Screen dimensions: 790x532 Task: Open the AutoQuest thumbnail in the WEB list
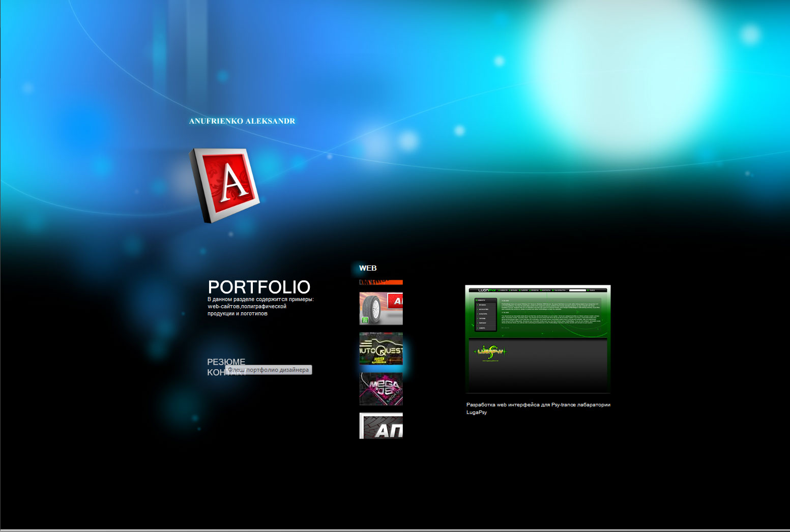(381, 349)
